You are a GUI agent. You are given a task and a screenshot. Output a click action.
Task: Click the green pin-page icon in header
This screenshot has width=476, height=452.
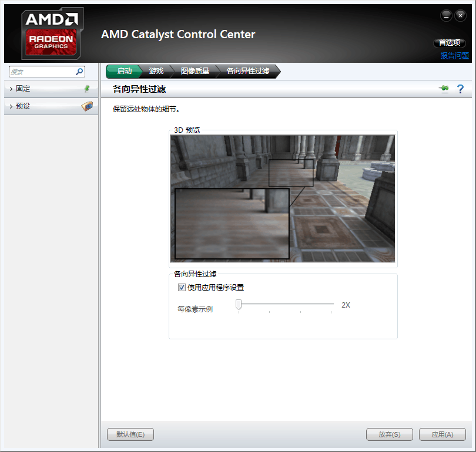coord(444,89)
